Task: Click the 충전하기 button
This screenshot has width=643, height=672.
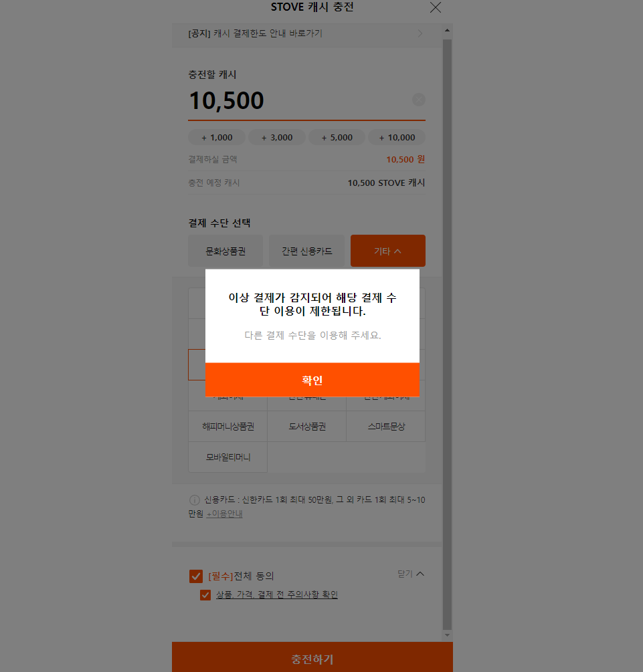Action: tap(312, 659)
